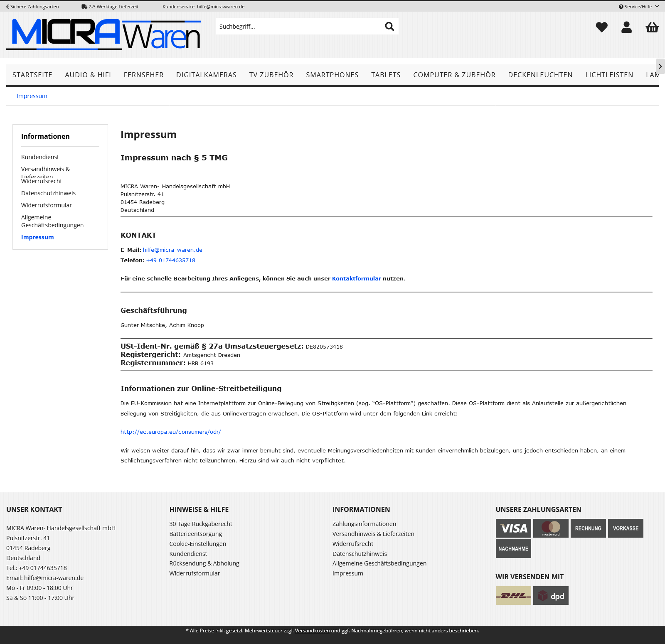Open the Batterieentsorgung footer link
This screenshot has height=644, width=665.
pyautogui.click(x=196, y=534)
